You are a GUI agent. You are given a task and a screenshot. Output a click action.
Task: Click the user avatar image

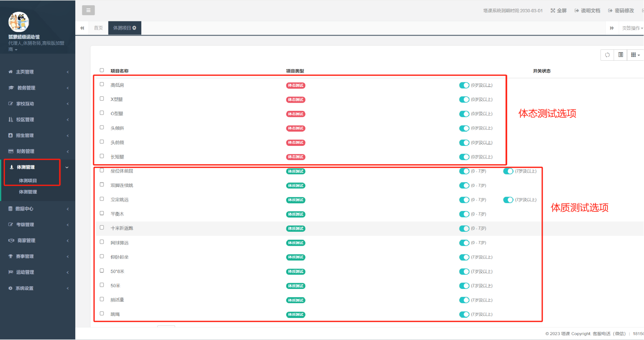19,22
